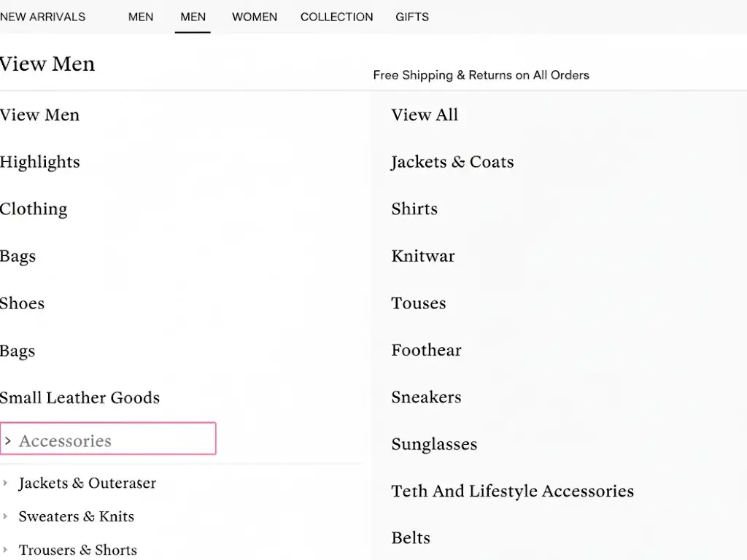
Task: Expand the chevron beside Accessories
Action: [x=8, y=441]
